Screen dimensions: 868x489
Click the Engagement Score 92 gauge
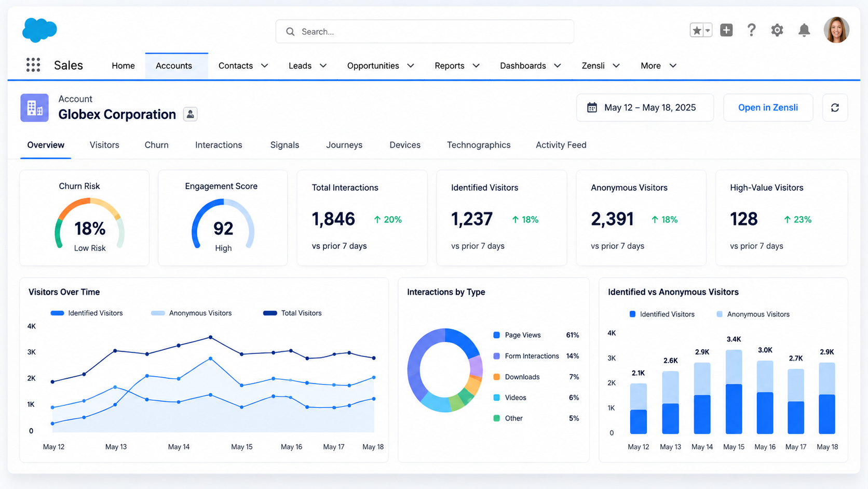(x=223, y=224)
